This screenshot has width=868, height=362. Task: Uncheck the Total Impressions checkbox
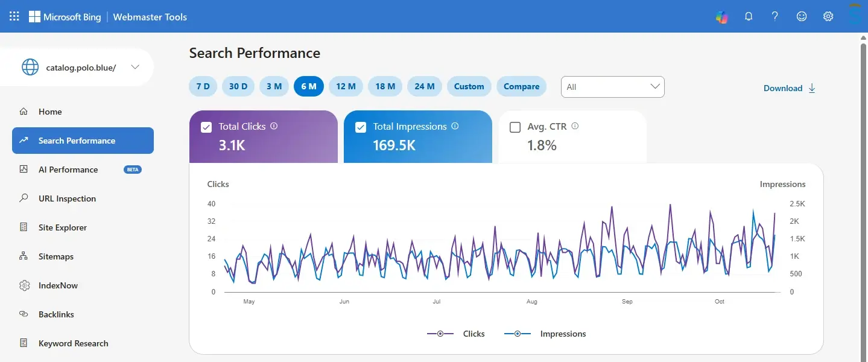click(361, 127)
